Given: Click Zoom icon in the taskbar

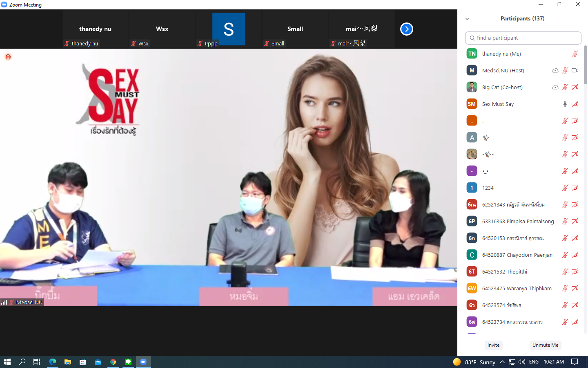Looking at the screenshot, I should click(143, 362).
